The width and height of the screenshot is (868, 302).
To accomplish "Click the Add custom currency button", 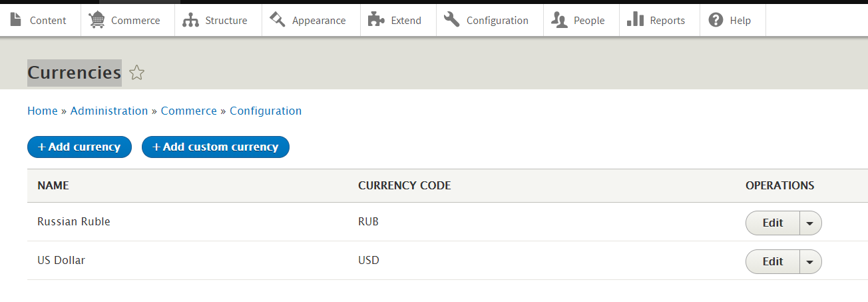I will coord(216,147).
